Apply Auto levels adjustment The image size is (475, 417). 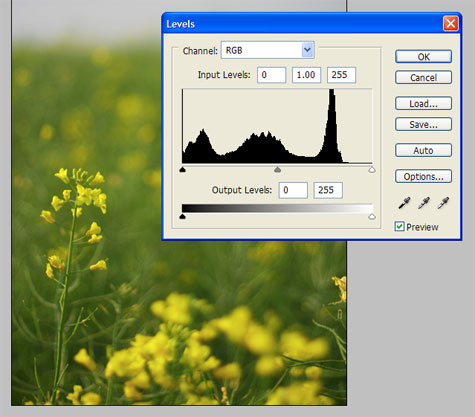click(423, 150)
